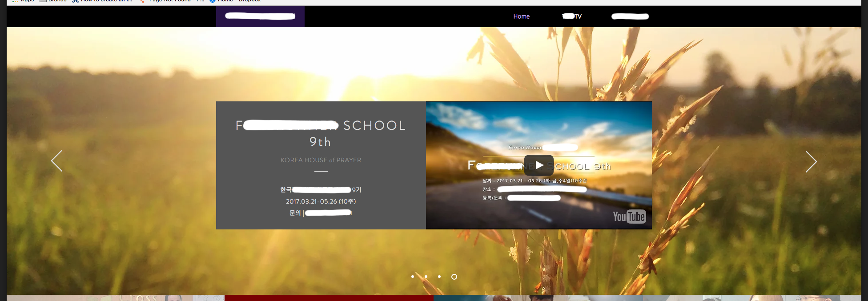Click the KOREA HOUSE of PRAYER subtitle
The height and width of the screenshot is (301, 868).
pyautogui.click(x=321, y=160)
